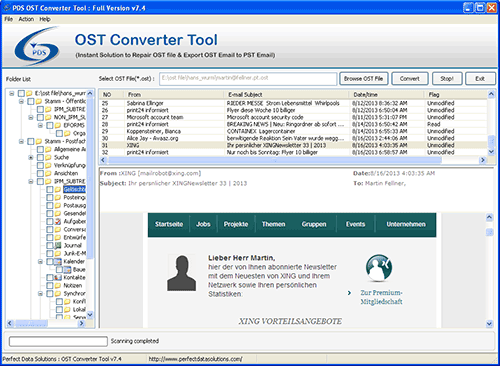500x366 pixels.
Task: Click the Stop! button
Action: tap(447, 79)
